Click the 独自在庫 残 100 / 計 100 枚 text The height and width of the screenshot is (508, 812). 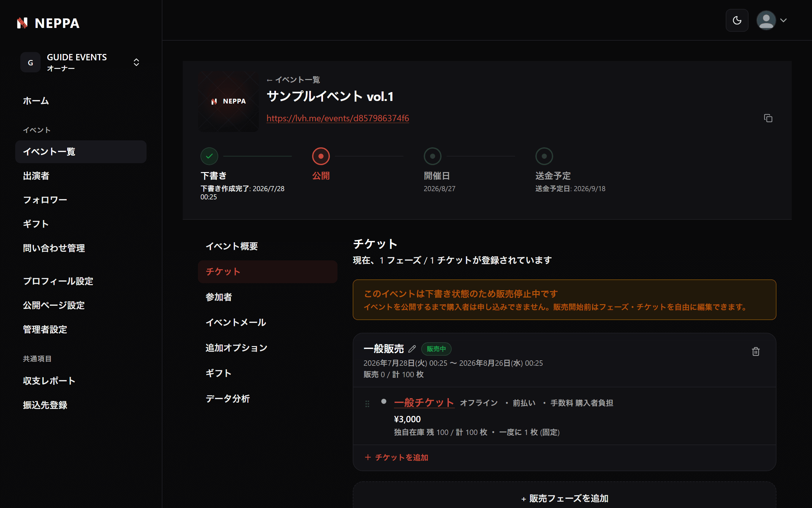pos(441,432)
